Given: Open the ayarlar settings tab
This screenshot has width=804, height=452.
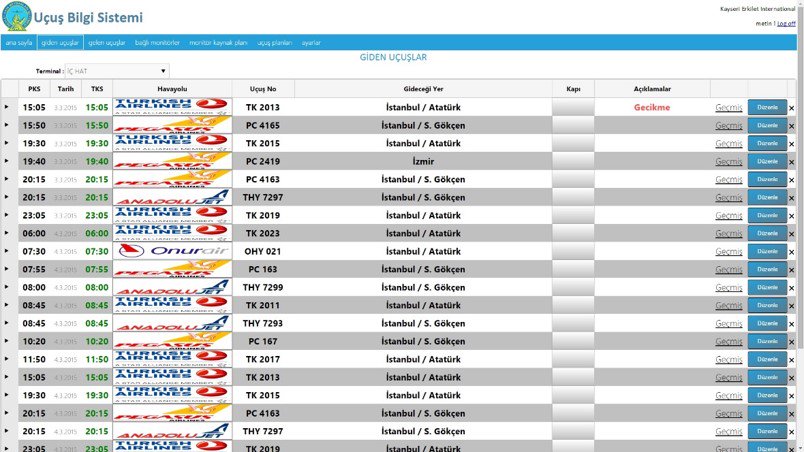Looking at the screenshot, I should (x=311, y=43).
